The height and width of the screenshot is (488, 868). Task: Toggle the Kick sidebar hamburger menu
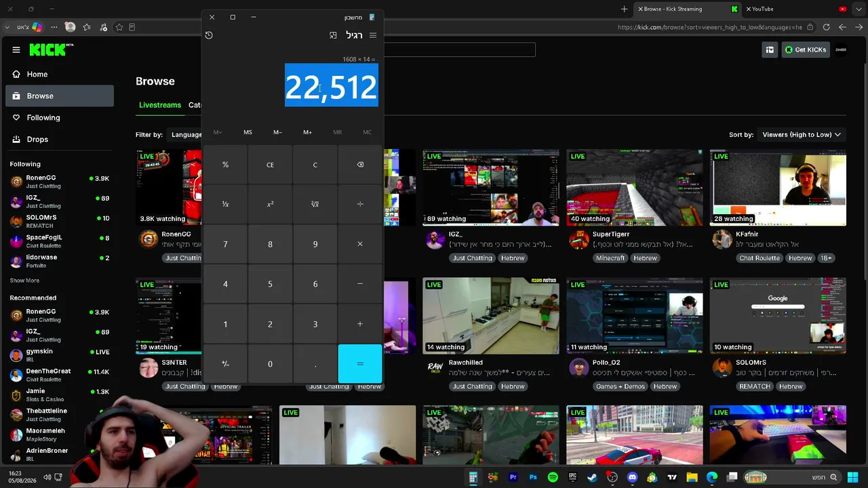(16, 49)
